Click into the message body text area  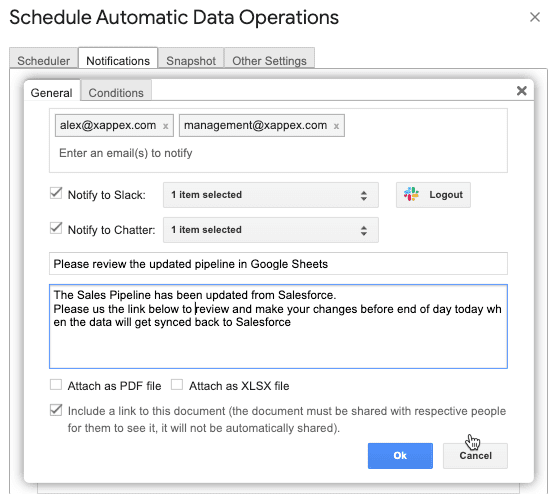click(278, 326)
